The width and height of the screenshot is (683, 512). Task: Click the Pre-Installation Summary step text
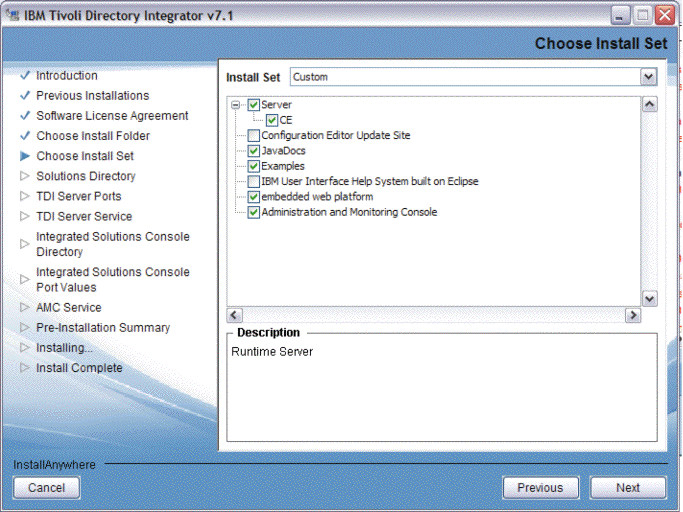tap(103, 328)
